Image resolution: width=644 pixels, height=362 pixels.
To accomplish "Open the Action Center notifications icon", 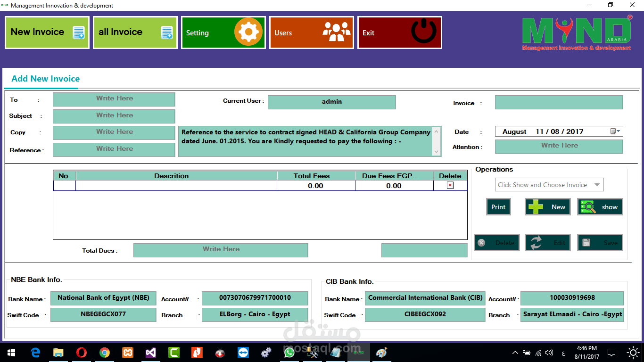I will pos(611,353).
